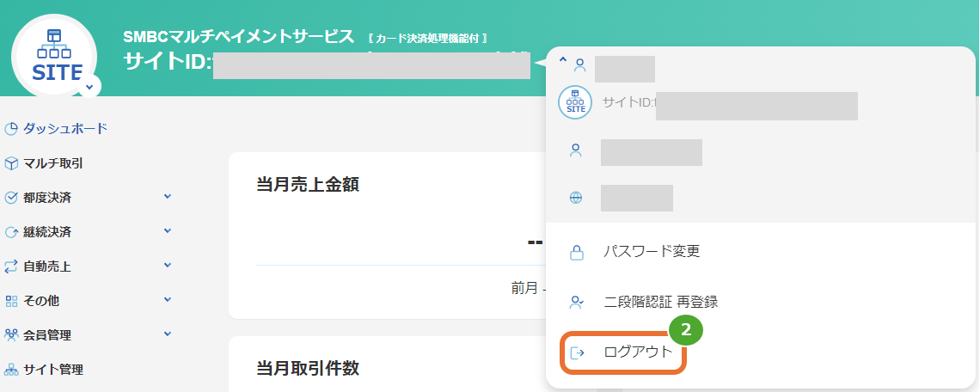Expand the 会員管理 submenu chevron
This screenshot has width=980, height=392.
click(167, 334)
